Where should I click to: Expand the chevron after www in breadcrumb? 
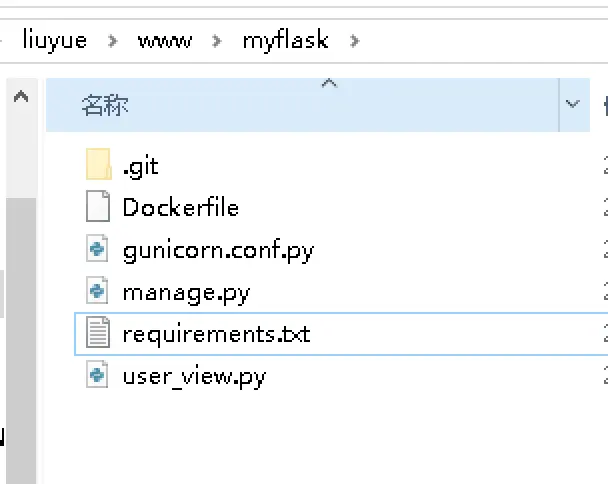pos(216,41)
